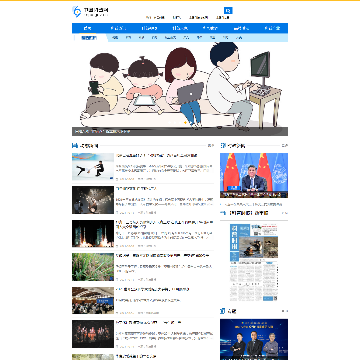Image resolution: width=360 pixels, height=360 pixels.
Task: Open the photo of official between red flags
Action: click(254, 175)
